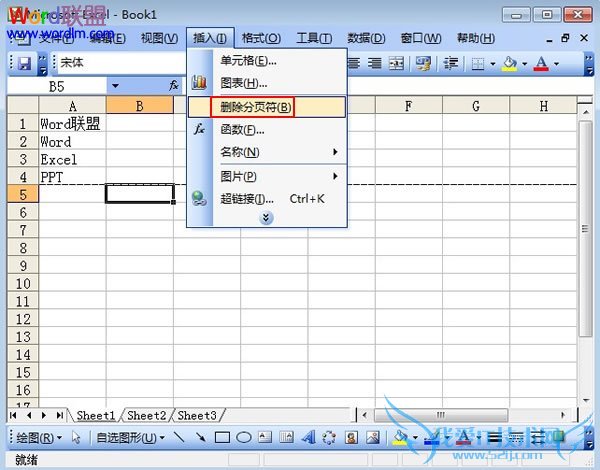The image size is (600, 470).
Task: Click the Borders icon in the formatting toolbar
Action: [478, 64]
